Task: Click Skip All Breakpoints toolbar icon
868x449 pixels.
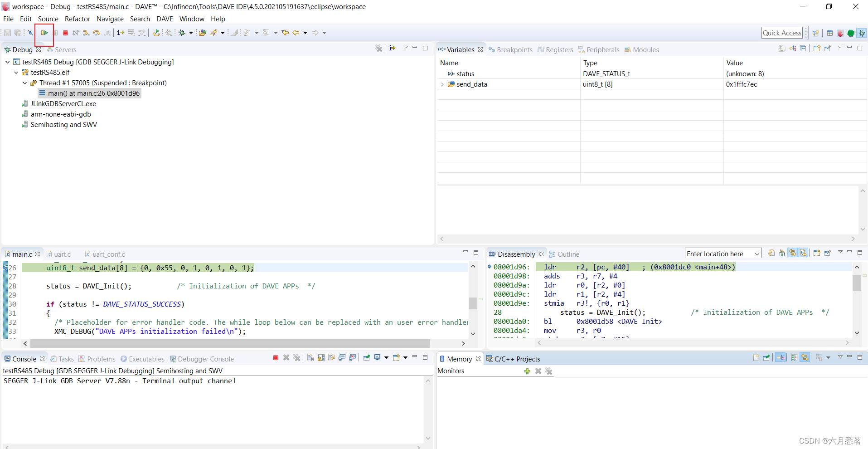Action: point(30,33)
